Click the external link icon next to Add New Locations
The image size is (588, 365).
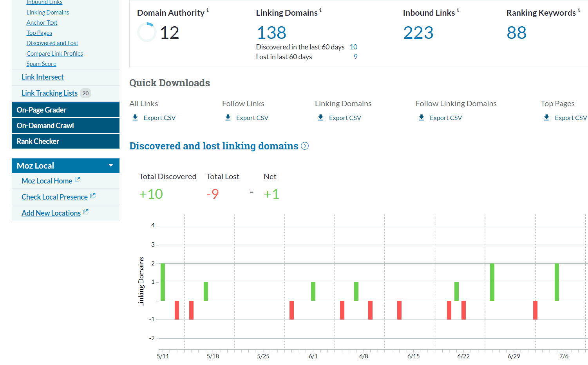(x=86, y=211)
